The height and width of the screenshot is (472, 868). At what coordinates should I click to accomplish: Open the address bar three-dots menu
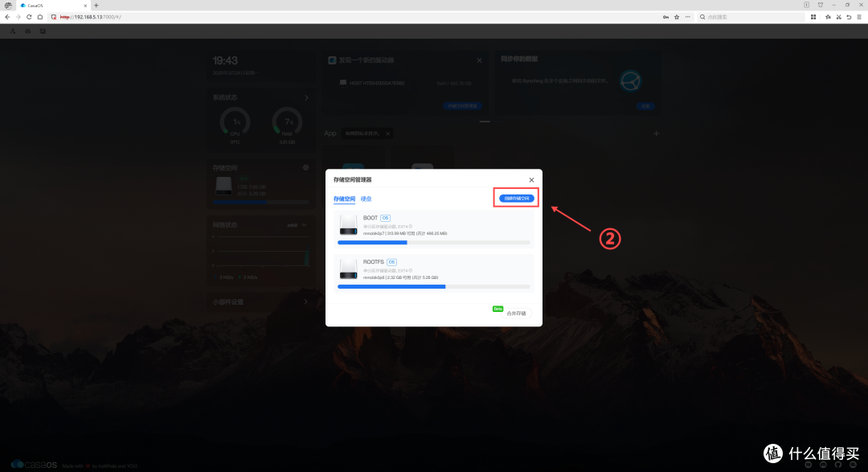coord(687,17)
